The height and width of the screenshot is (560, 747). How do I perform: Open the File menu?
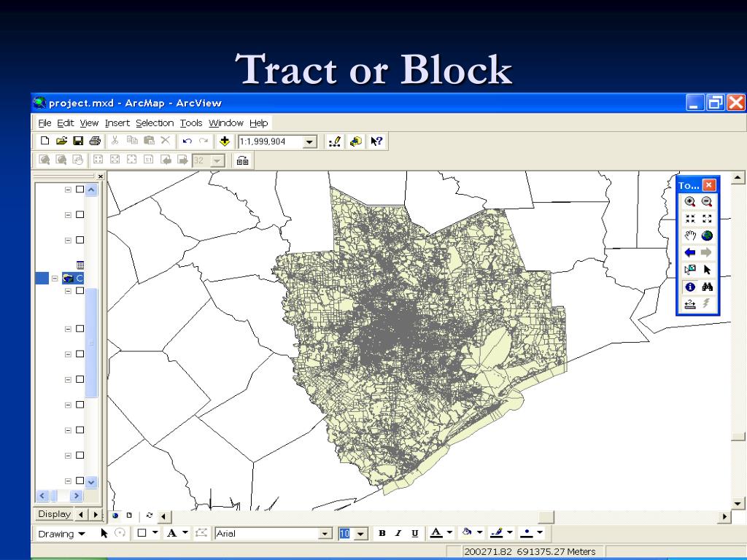click(44, 122)
